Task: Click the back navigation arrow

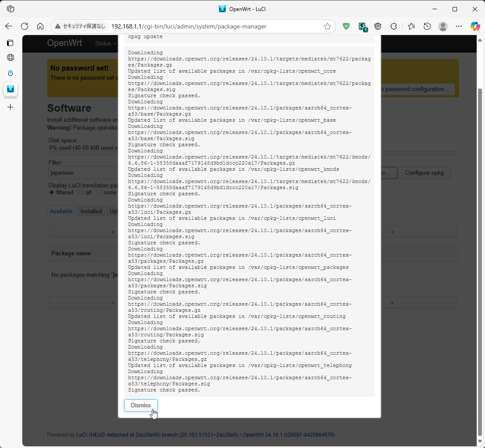Action: pyautogui.click(x=9, y=26)
